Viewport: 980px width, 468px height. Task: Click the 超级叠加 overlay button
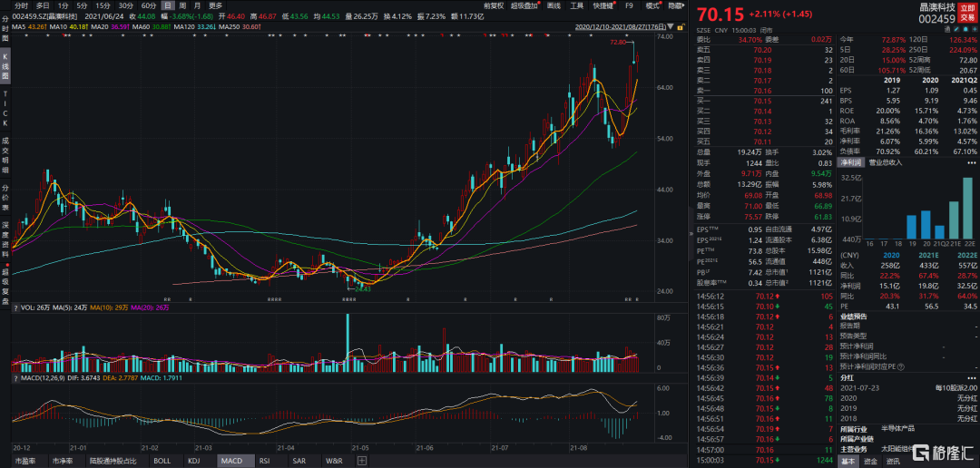[x=524, y=5]
